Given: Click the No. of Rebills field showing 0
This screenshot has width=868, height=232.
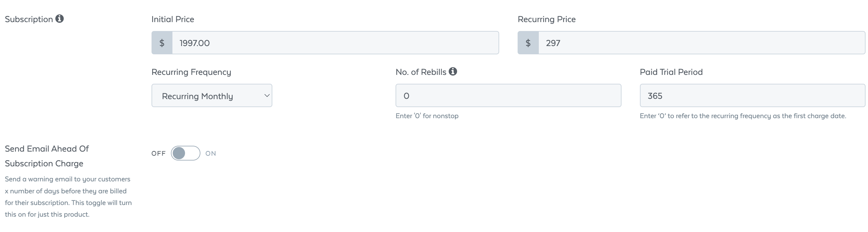Looking at the screenshot, I should pos(508,95).
